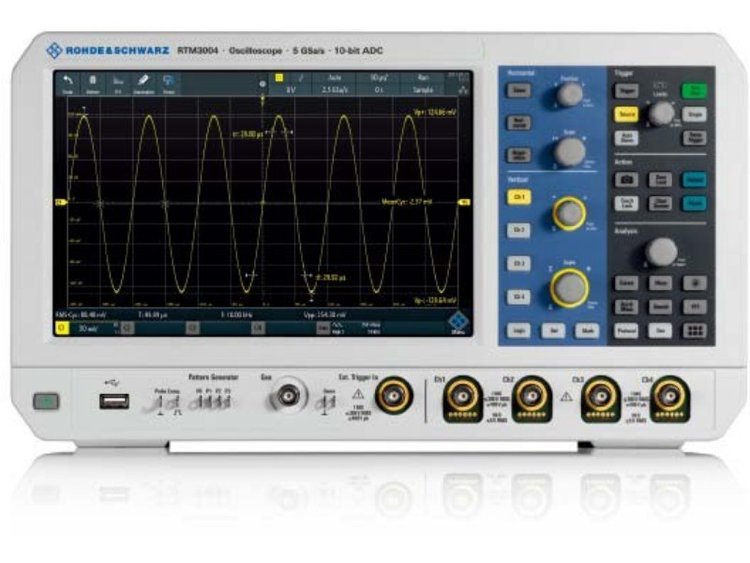Tap the Annotation pencil icon
This screenshot has height=563, width=750.
point(143,82)
